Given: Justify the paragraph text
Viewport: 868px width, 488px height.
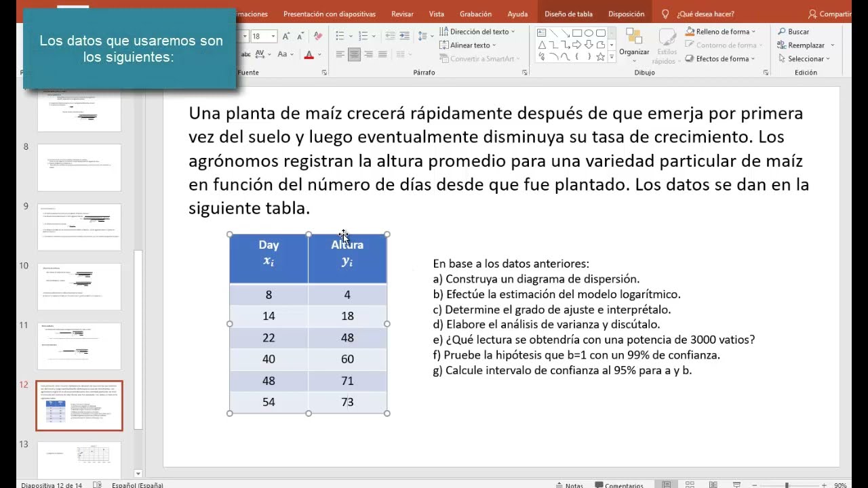Looking at the screenshot, I should (382, 54).
